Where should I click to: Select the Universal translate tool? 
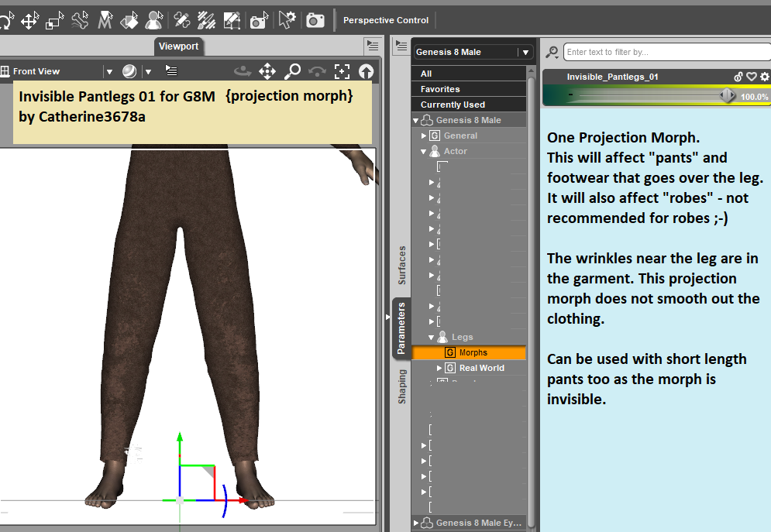point(29,21)
